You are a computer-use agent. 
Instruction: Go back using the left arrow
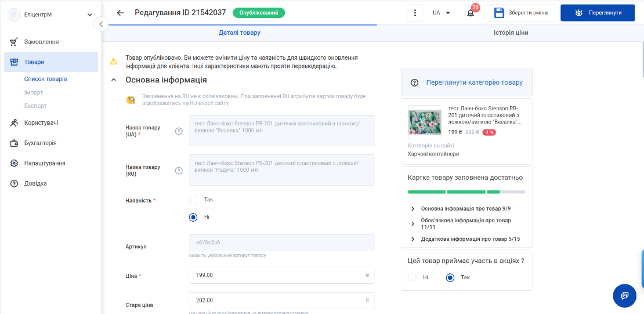(120, 13)
